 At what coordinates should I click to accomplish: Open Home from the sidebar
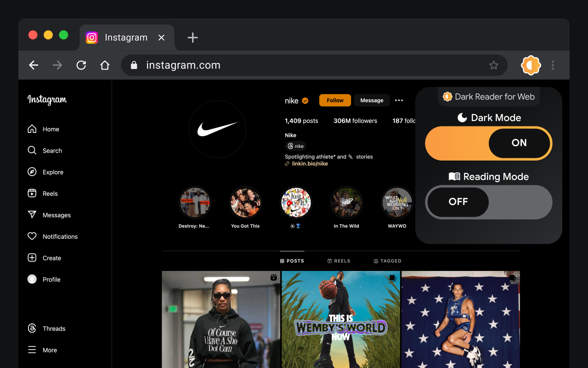click(x=44, y=129)
